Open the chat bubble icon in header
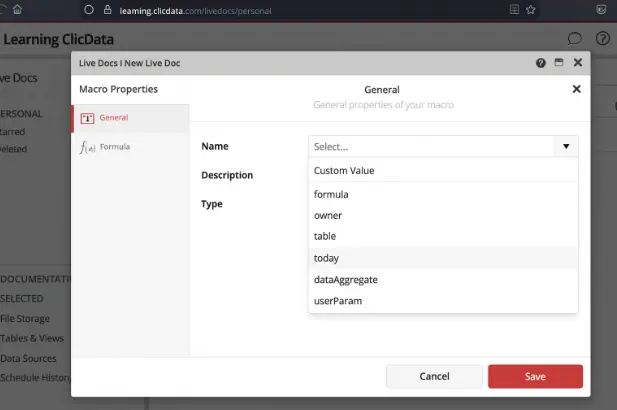The width and height of the screenshot is (617, 410). pyautogui.click(x=575, y=39)
